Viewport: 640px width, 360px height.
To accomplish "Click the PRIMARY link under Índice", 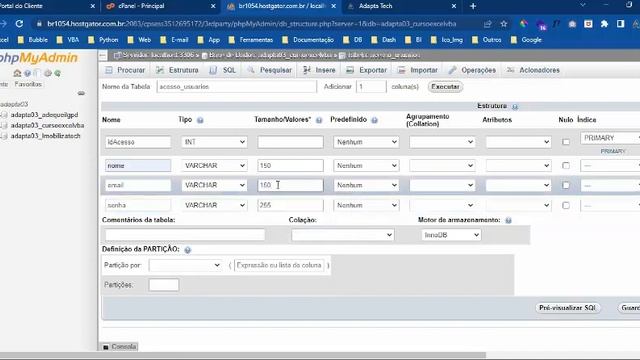I will coord(613,151).
